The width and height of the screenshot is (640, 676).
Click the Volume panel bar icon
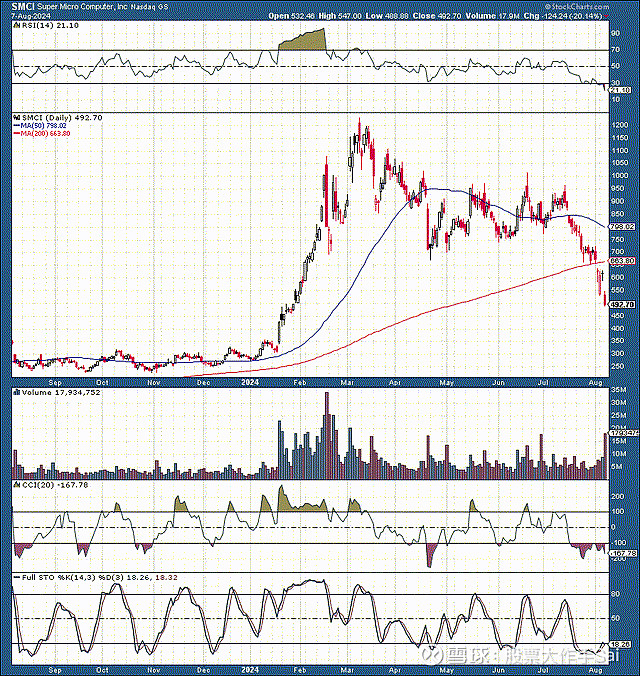tap(17, 392)
